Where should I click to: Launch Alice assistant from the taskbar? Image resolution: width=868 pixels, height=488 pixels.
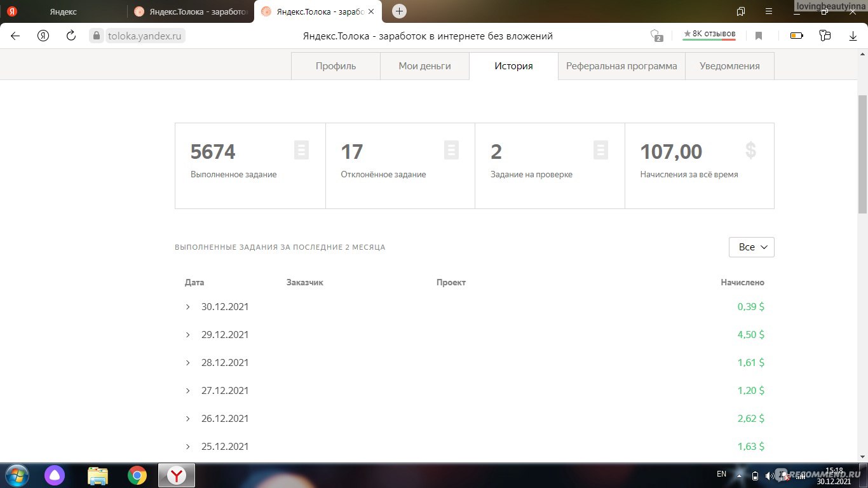[x=55, y=475]
